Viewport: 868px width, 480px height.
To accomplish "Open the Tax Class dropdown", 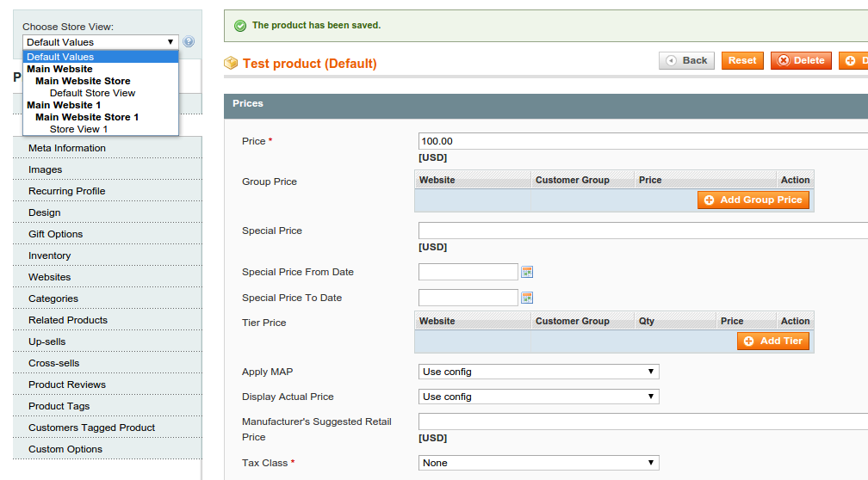I will click(x=539, y=463).
